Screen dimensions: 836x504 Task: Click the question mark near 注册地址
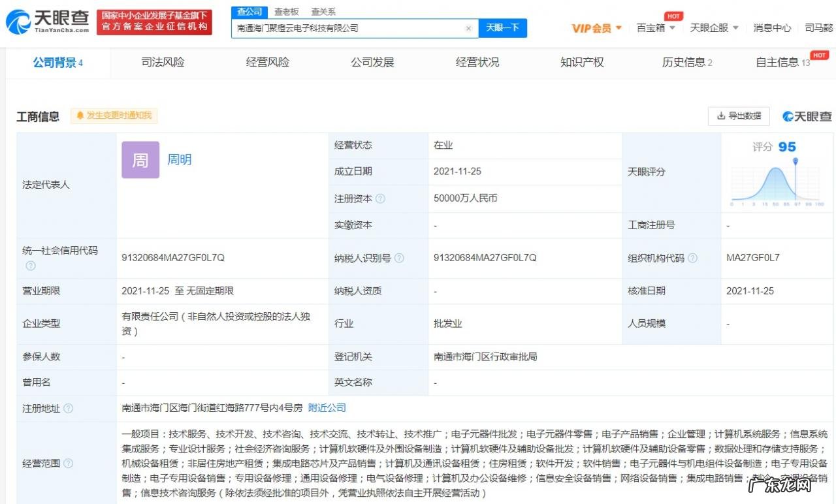[x=71, y=409]
